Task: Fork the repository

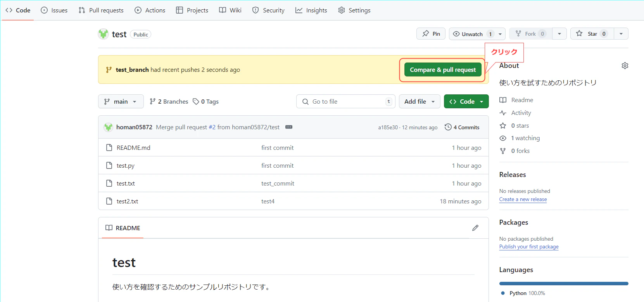Action: point(530,34)
